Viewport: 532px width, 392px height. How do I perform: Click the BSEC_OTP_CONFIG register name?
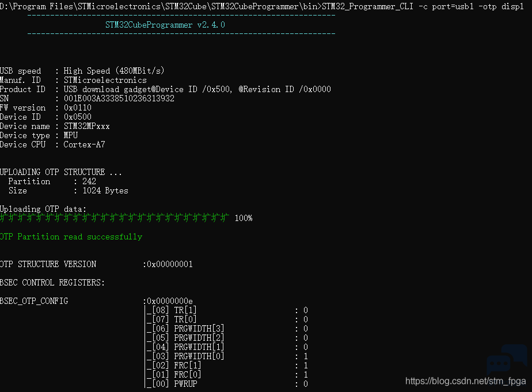click(x=34, y=301)
